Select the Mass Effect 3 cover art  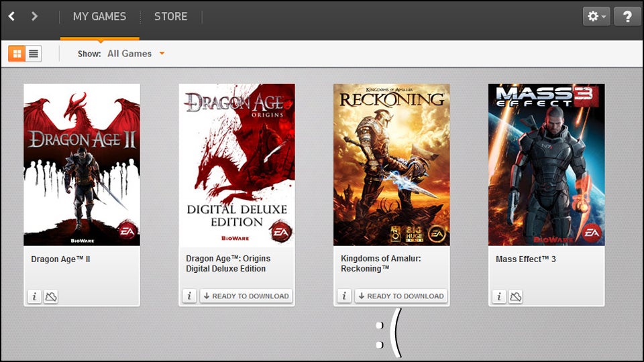[x=546, y=165]
